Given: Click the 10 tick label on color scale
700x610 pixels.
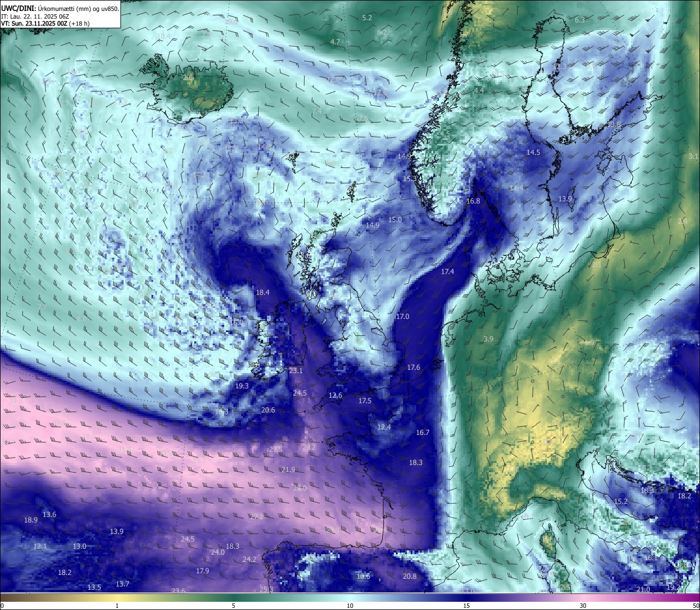Looking at the screenshot, I should tap(350, 606).
